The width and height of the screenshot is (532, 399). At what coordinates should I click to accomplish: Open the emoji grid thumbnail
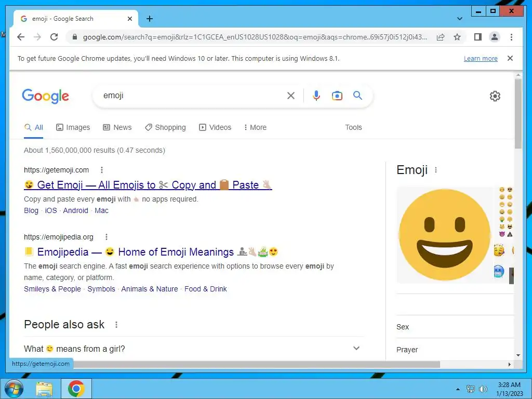point(506,212)
